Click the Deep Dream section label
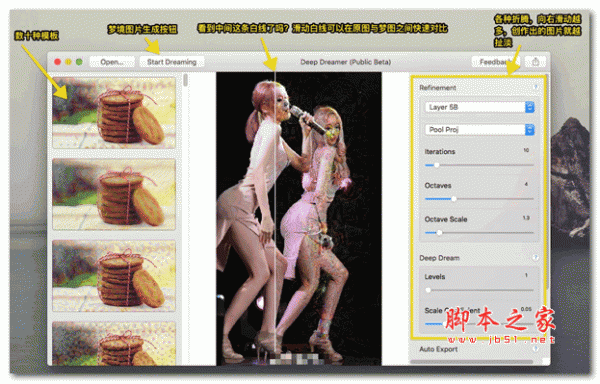The height and width of the screenshot is (384, 600). (439, 258)
